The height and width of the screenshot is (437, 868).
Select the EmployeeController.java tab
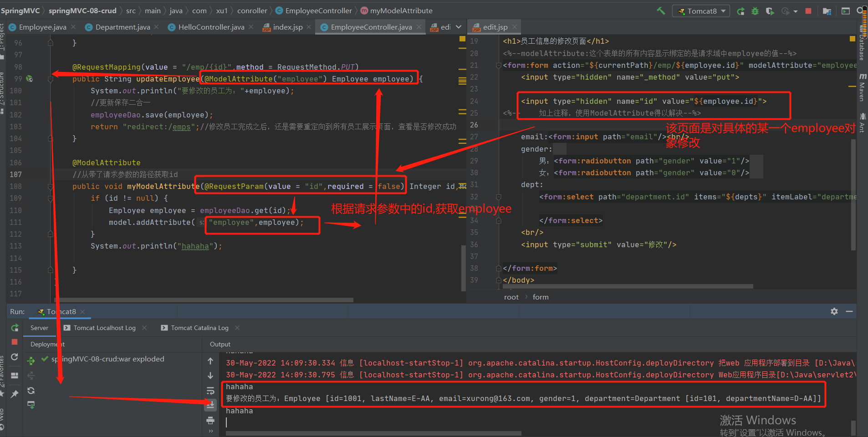pos(371,27)
